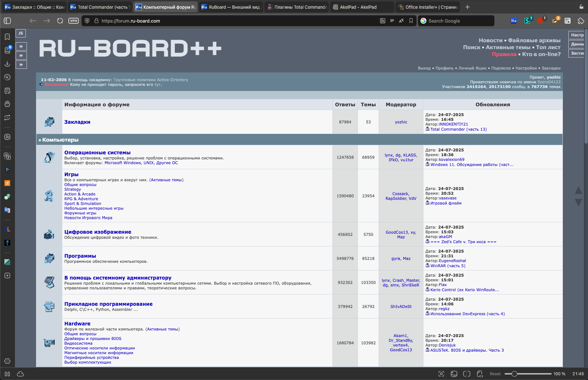Open the Notes panel
The image size is (588, 380).
click(x=7, y=91)
